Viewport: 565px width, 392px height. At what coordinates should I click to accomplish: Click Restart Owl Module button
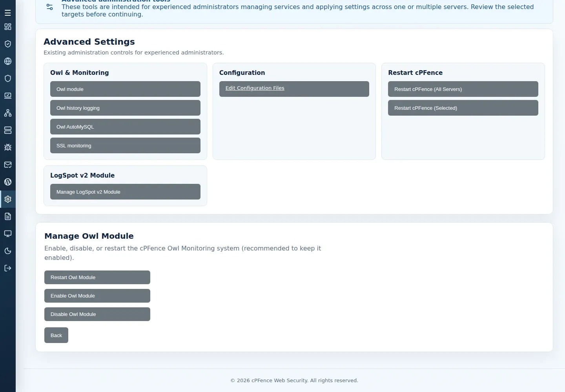97,277
